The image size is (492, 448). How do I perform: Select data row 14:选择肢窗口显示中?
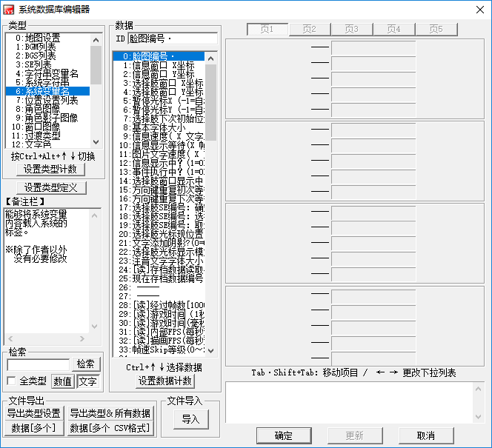coord(159,181)
